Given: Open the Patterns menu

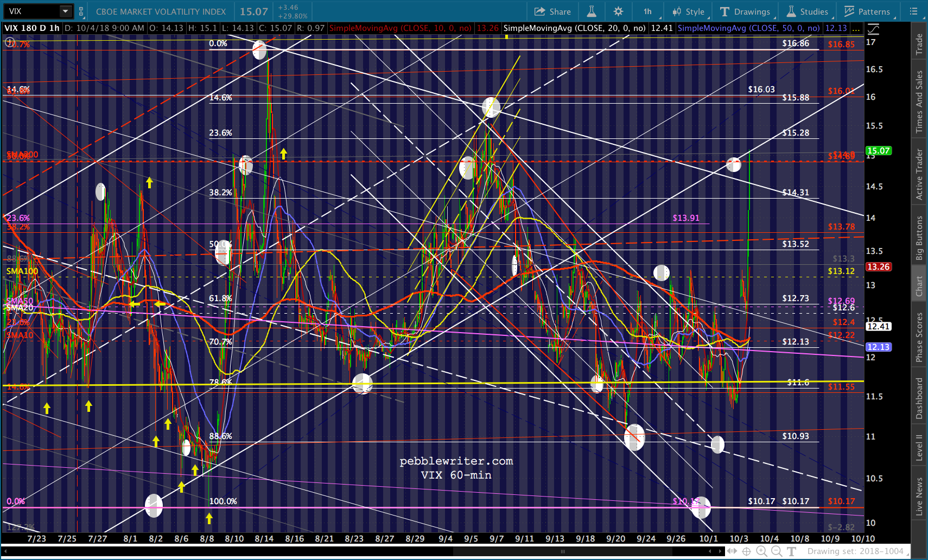Looking at the screenshot, I should [x=867, y=11].
